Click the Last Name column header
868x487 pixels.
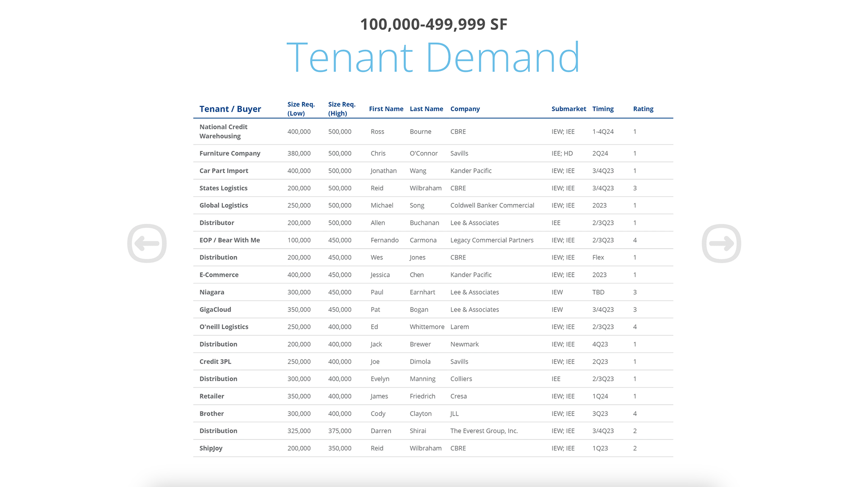coord(426,109)
